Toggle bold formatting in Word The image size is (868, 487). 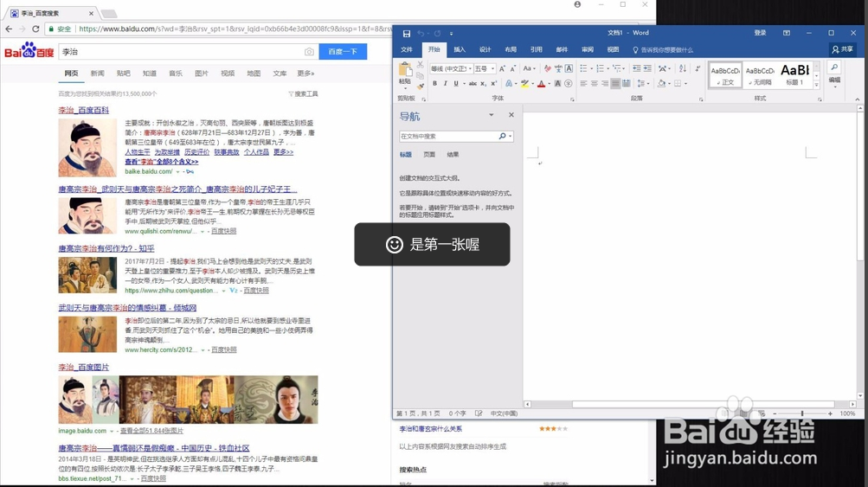(434, 84)
